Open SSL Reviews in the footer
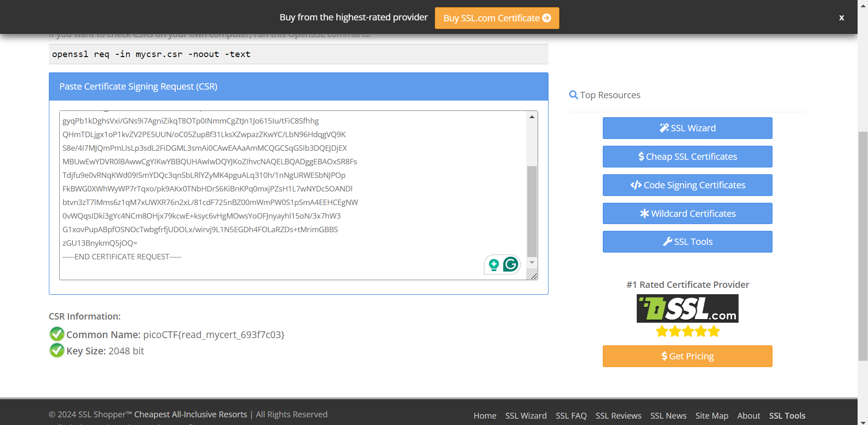The height and width of the screenshot is (425, 868). [618, 415]
